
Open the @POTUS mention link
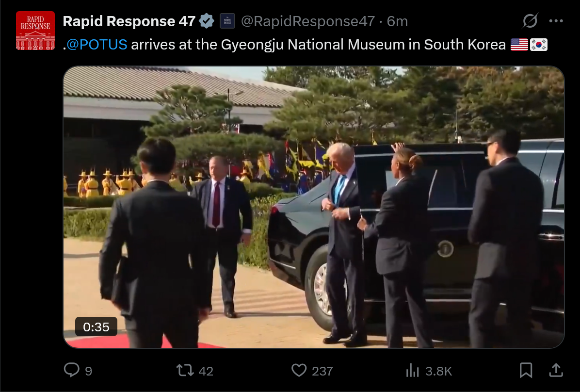(97, 45)
